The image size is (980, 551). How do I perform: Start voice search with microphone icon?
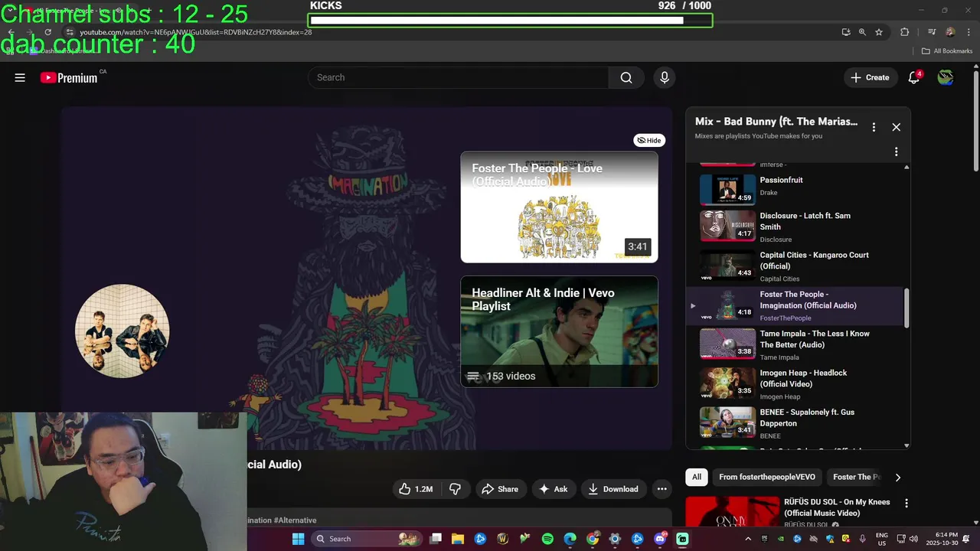pyautogui.click(x=665, y=77)
